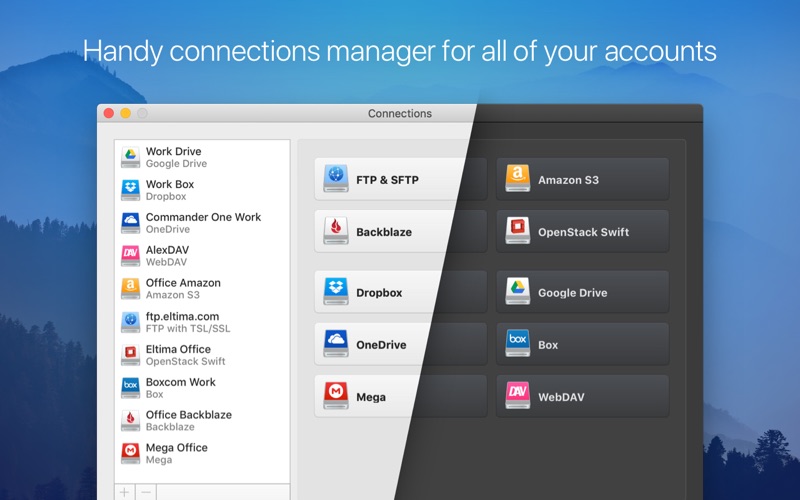Image resolution: width=800 pixels, height=500 pixels.
Task: Add a new Google Drive connection
Action: [582, 292]
